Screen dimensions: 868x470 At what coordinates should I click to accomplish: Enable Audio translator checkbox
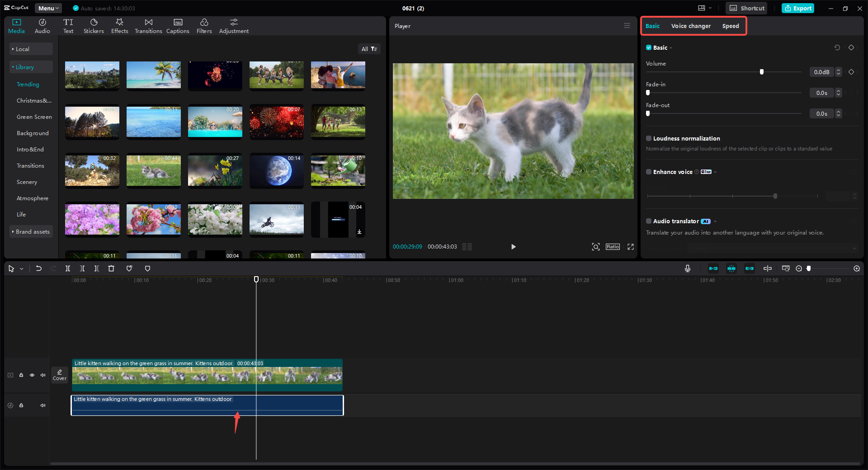coord(649,221)
